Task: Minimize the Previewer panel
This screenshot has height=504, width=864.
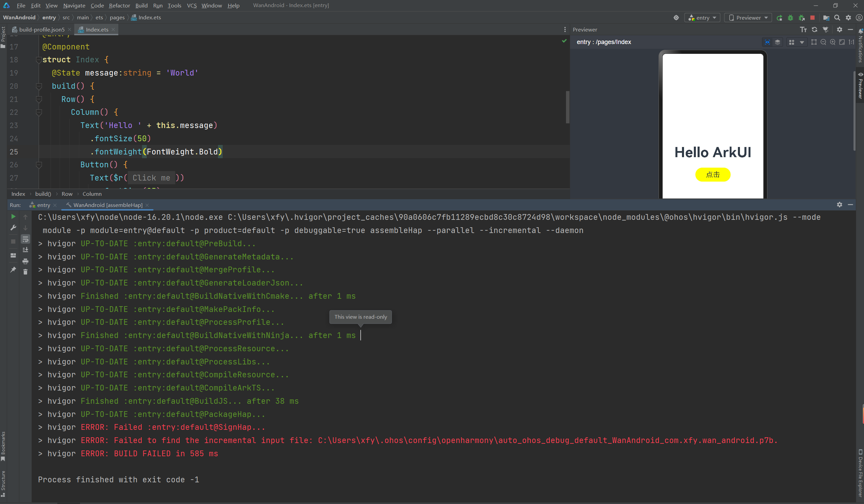Action: pos(850,29)
